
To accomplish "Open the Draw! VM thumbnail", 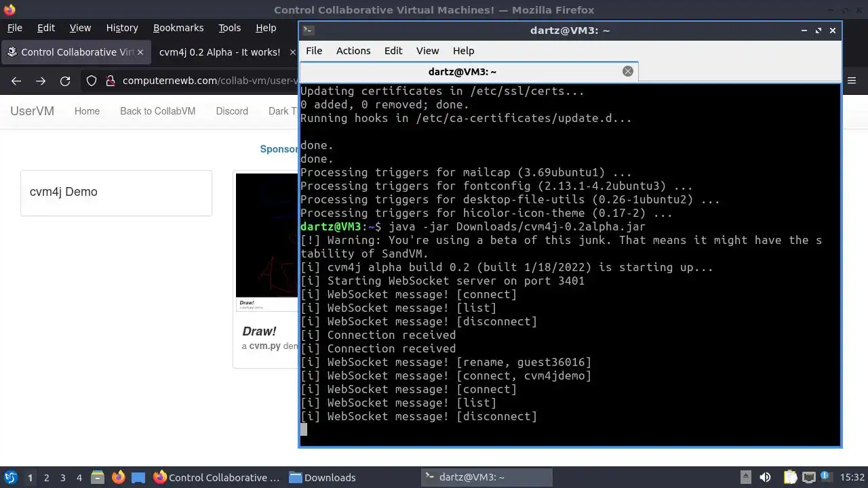I will [267, 242].
